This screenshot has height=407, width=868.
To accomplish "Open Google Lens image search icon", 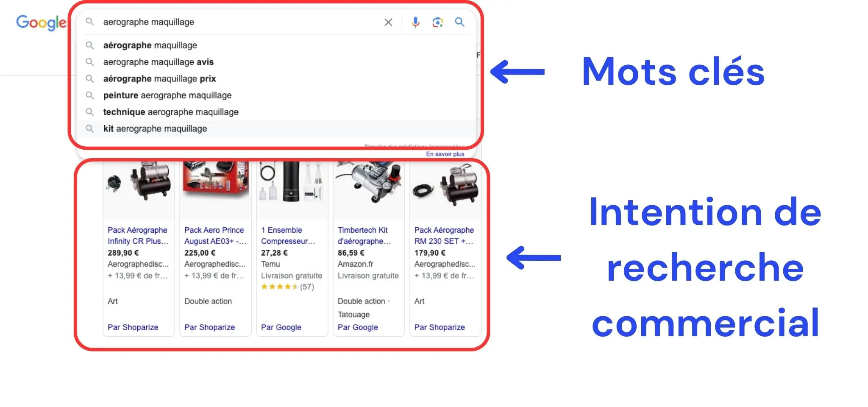I will pyautogui.click(x=438, y=22).
